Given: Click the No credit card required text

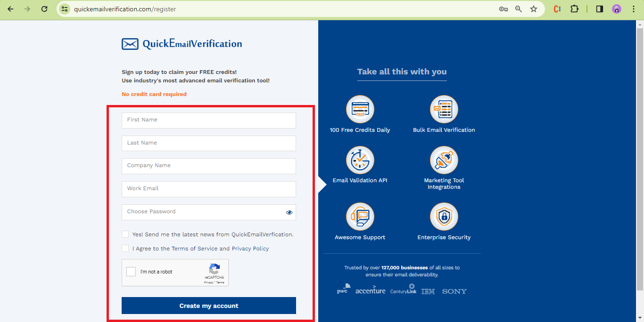Looking at the screenshot, I should click(154, 94).
